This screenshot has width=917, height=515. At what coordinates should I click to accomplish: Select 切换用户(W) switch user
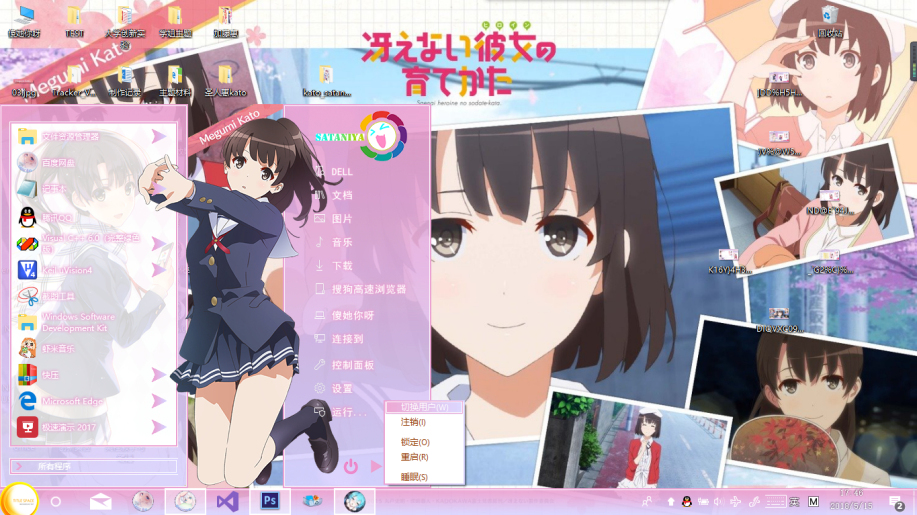[425, 407]
